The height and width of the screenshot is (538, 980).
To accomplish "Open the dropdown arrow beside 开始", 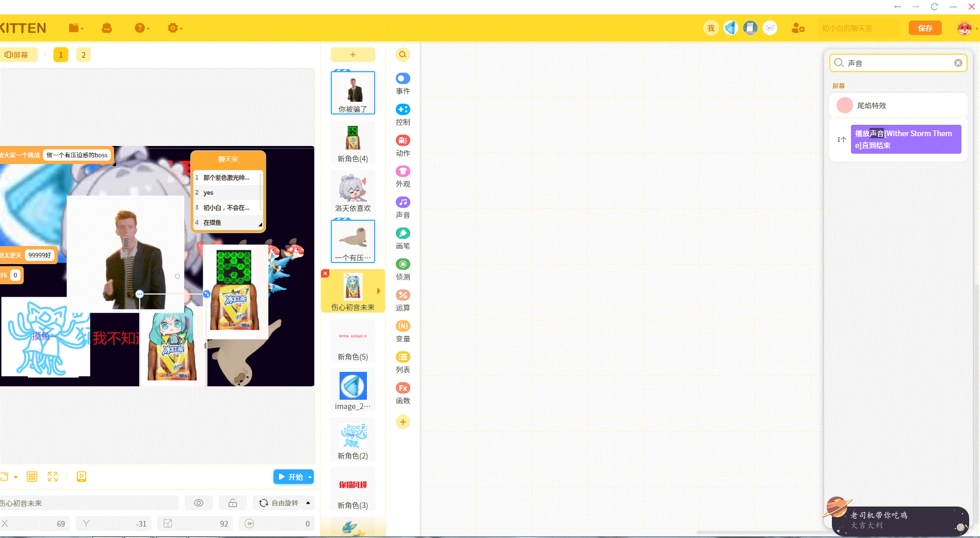I will pos(310,477).
